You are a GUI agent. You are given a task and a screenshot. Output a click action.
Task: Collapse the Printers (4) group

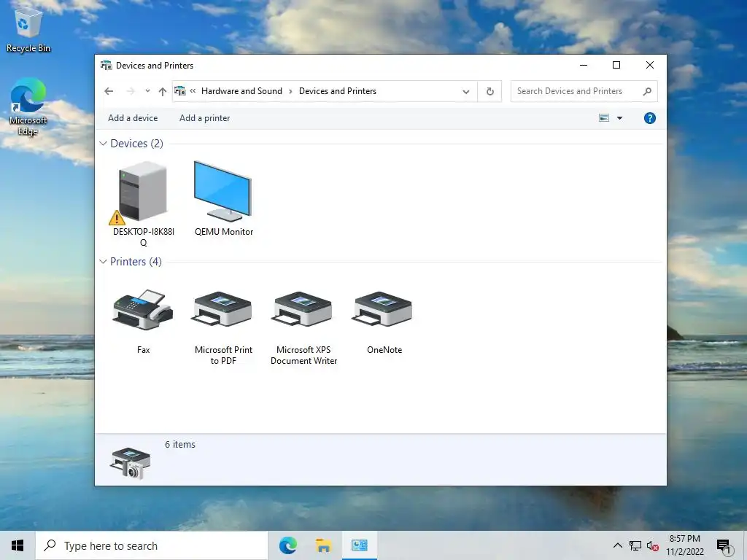coord(103,262)
